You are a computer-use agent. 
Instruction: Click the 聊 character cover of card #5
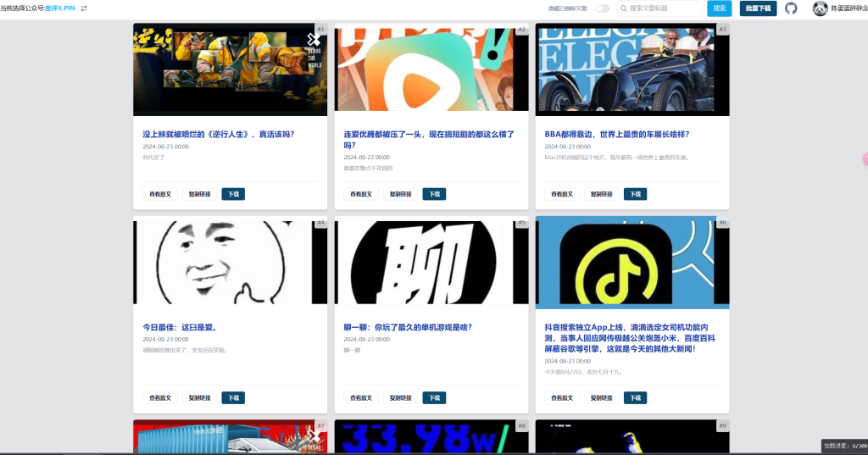tap(431, 263)
